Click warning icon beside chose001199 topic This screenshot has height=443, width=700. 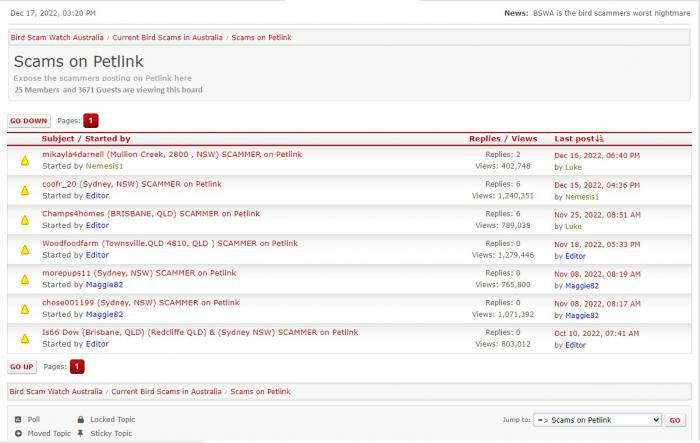[x=25, y=308]
